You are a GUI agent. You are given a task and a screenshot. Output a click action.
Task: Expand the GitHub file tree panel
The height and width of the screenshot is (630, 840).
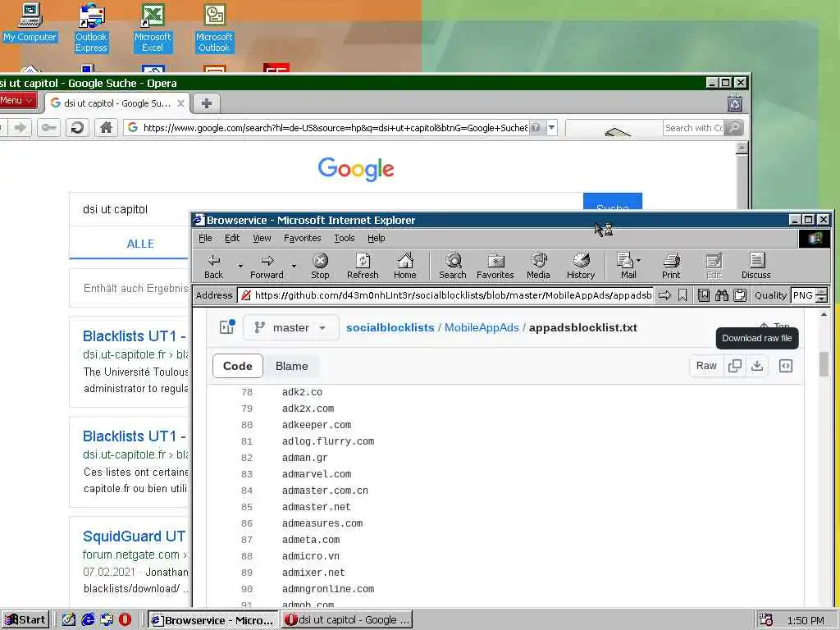pos(227,326)
